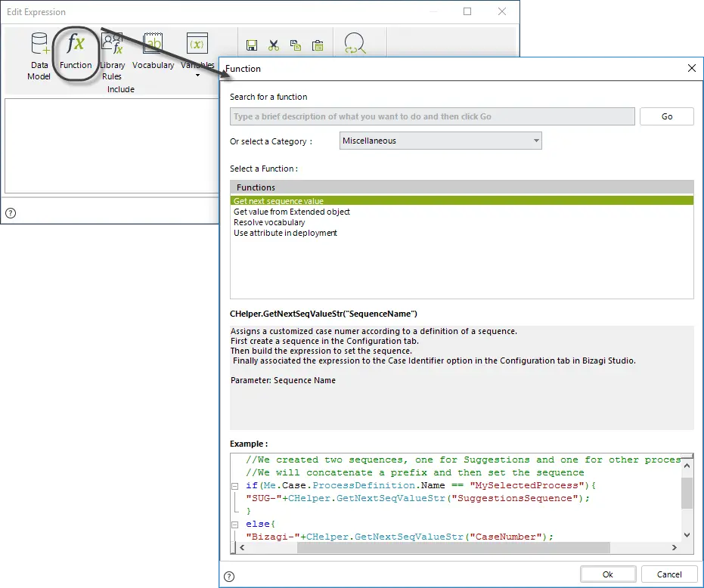The height and width of the screenshot is (588, 704).
Task: Click the function search input field
Action: point(432,116)
